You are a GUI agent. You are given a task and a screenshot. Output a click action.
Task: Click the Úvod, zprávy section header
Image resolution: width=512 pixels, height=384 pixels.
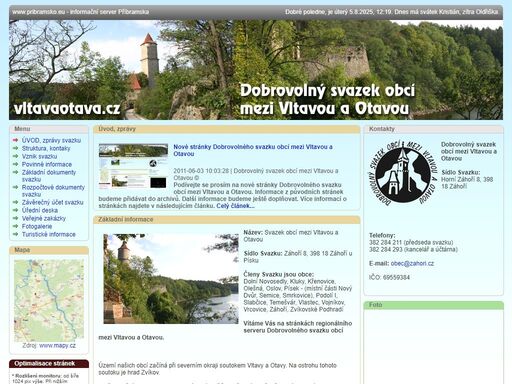tap(227, 129)
